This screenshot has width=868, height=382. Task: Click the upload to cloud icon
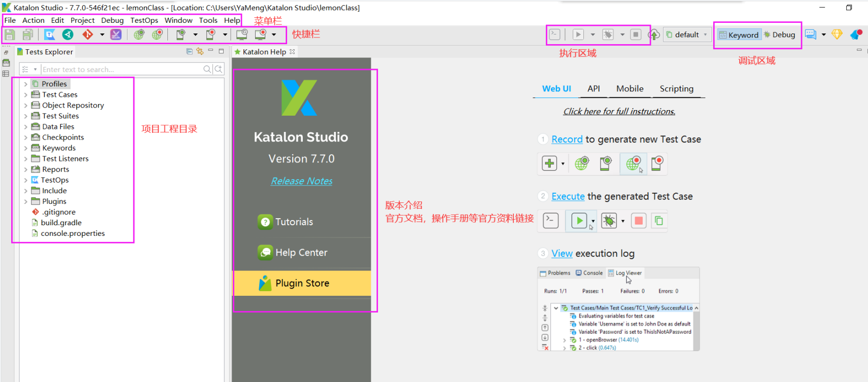pyautogui.click(x=654, y=35)
